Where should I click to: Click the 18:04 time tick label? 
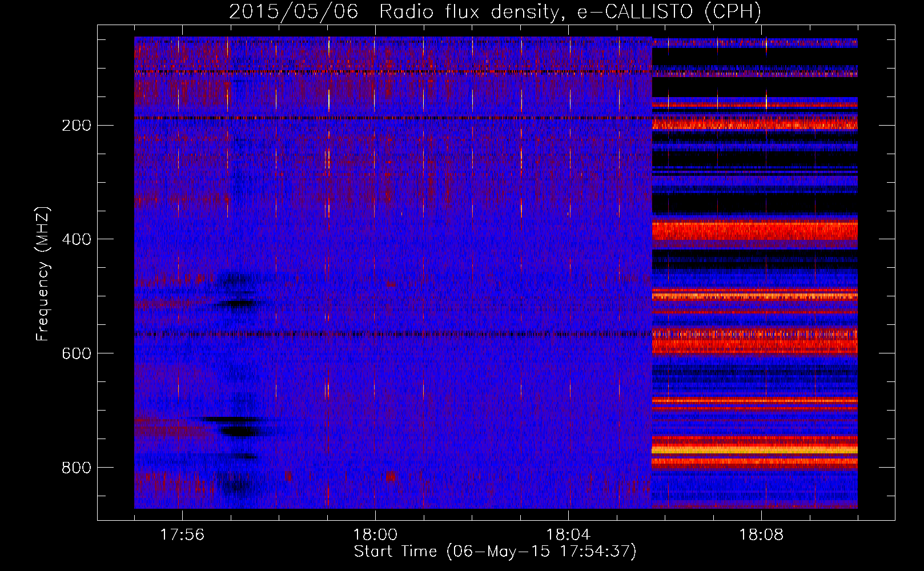(x=568, y=535)
